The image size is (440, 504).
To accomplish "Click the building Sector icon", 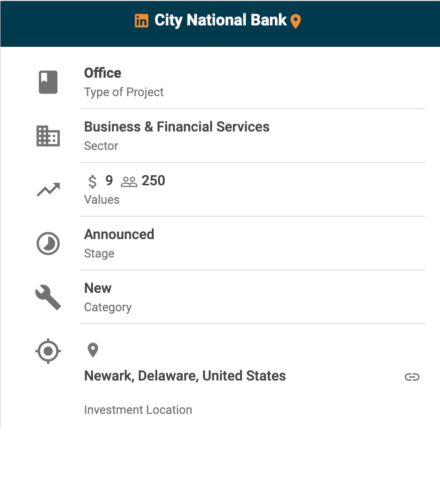I will 48,136.
